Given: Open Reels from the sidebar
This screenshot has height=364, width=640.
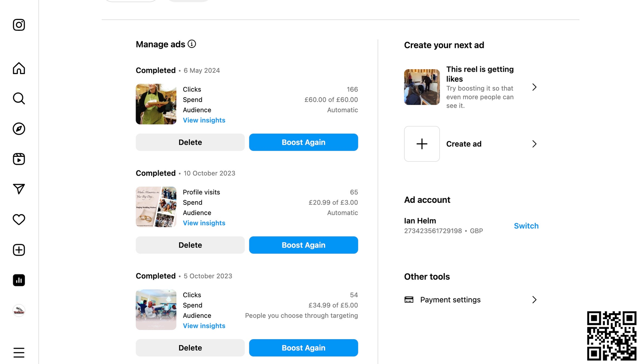Looking at the screenshot, I should (x=19, y=159).
